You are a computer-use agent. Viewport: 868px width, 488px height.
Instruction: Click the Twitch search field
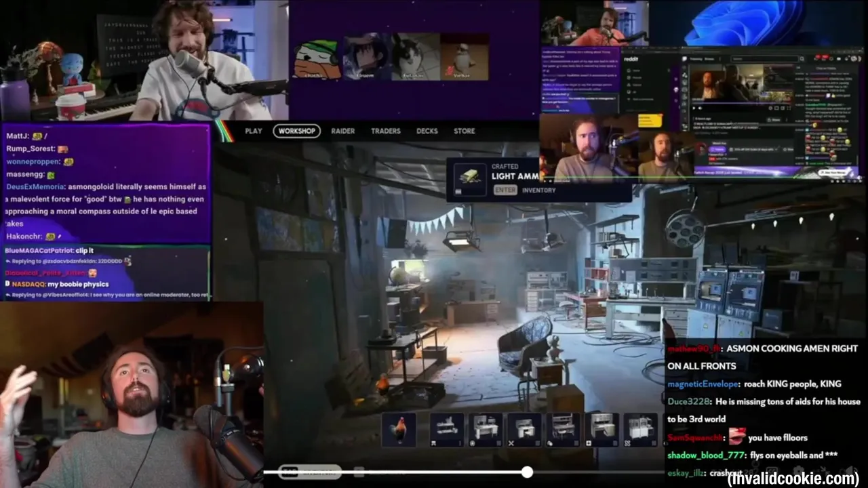pyautogui.click(x=764, y=59)
